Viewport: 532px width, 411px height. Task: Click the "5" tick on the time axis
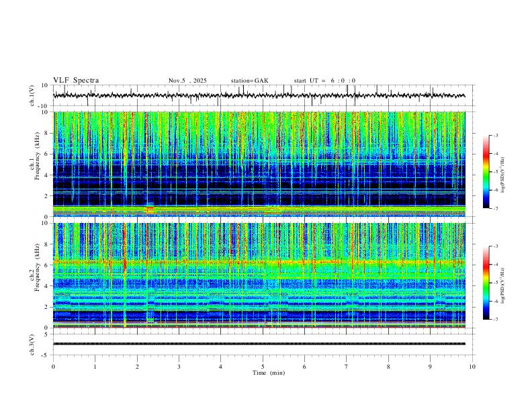[x=263, y=367]
